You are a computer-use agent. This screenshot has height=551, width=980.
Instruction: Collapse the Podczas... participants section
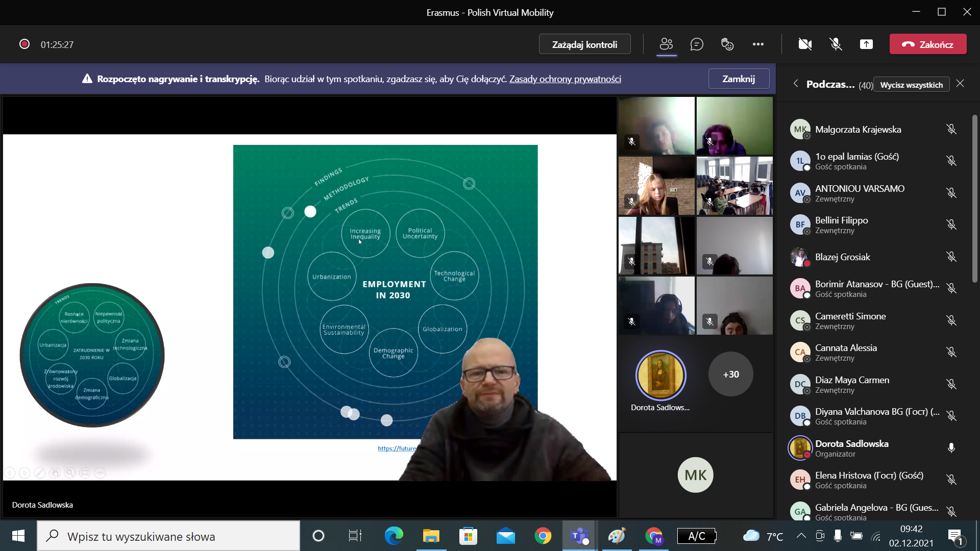coord(796,84)
